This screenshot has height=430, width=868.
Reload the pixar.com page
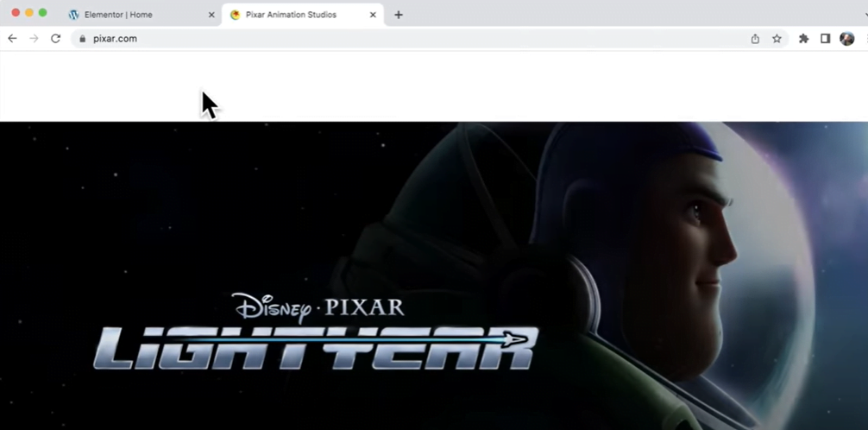(x=55, y=39)
